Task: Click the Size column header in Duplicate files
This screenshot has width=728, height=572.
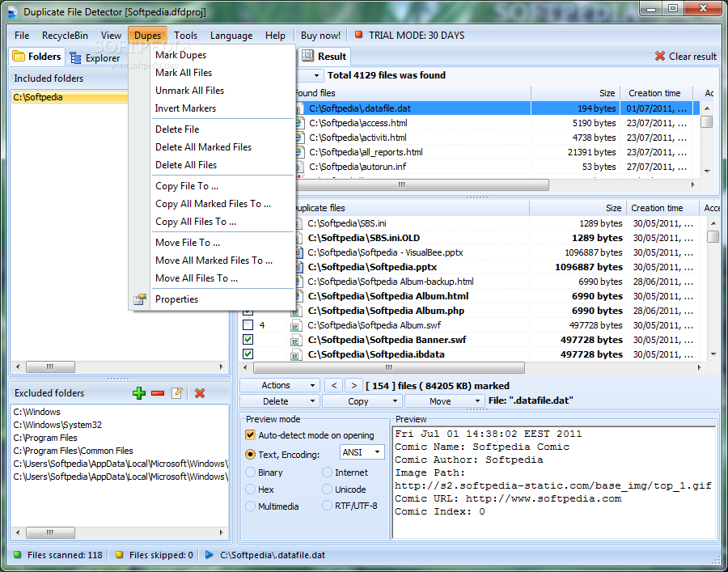Action: tap(578, 208)
